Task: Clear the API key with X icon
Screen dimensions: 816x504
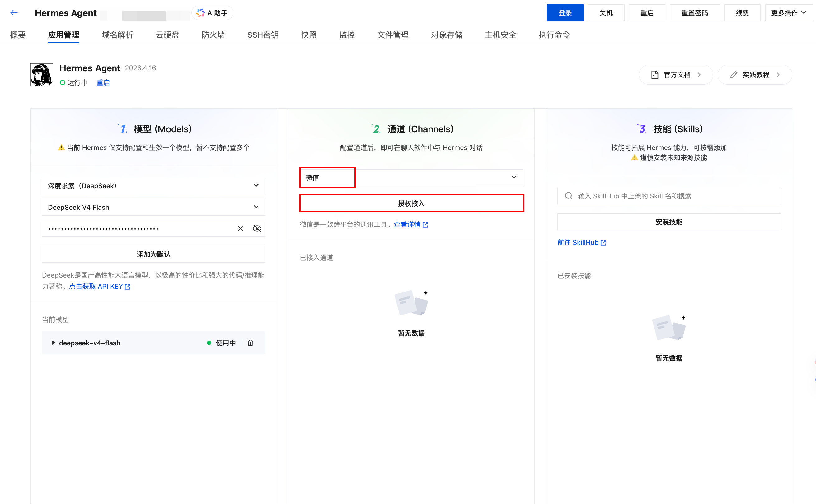Action: point(240,228)
